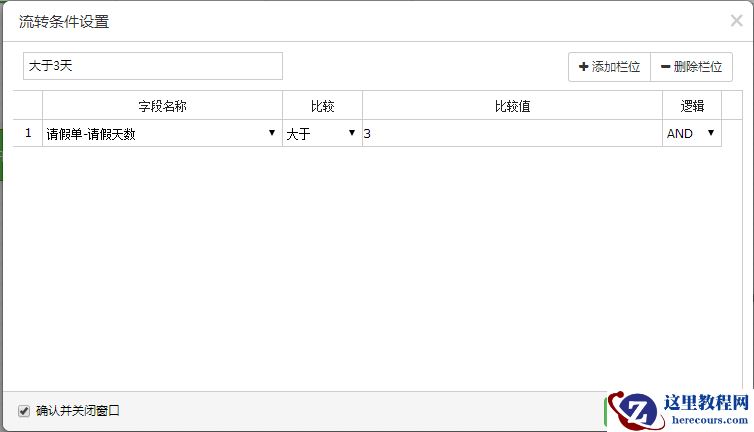Open the 大于 comparison operator dropdown
This screenshot has width=754, height=432.
pos(322,133)
